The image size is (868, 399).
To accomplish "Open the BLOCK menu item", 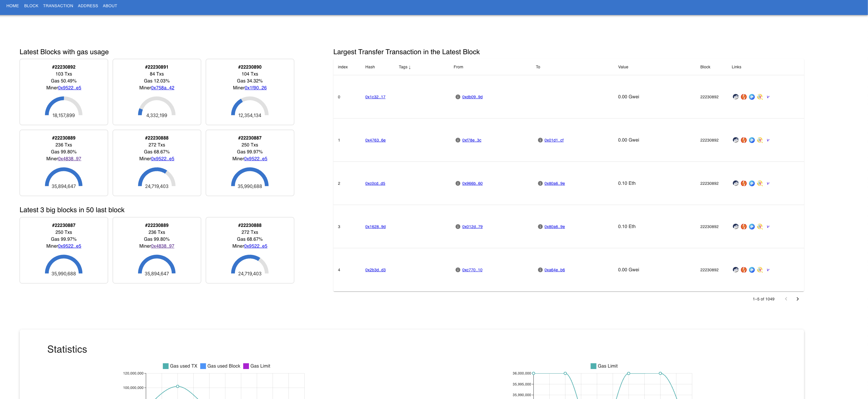I will pos(31,6).
